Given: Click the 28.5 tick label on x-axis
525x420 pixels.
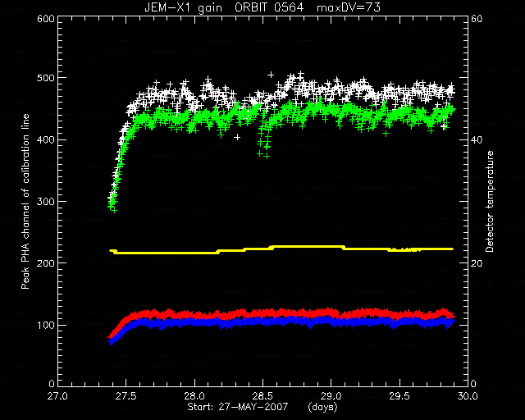Looking at the screenshot, I should (x=262, y=396).
